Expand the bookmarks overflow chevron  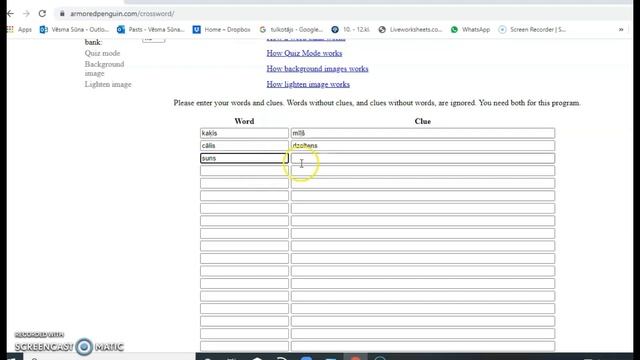[x=621, y=29]
